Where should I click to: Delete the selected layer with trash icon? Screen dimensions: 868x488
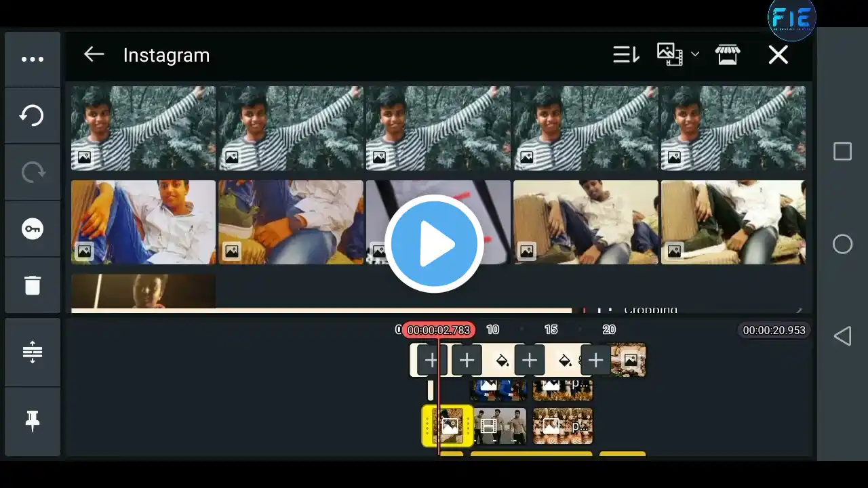click(x=33, y=285)
